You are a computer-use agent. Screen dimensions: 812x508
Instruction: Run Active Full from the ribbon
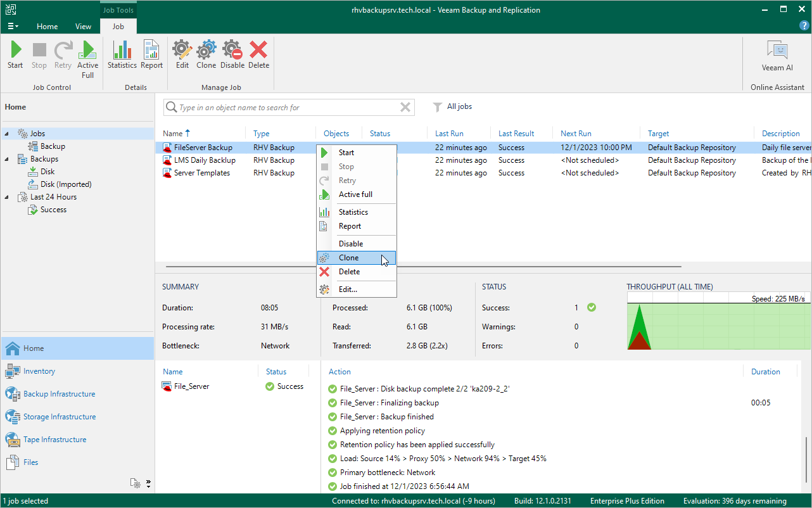pyautogui.click(x=88, y=60)
